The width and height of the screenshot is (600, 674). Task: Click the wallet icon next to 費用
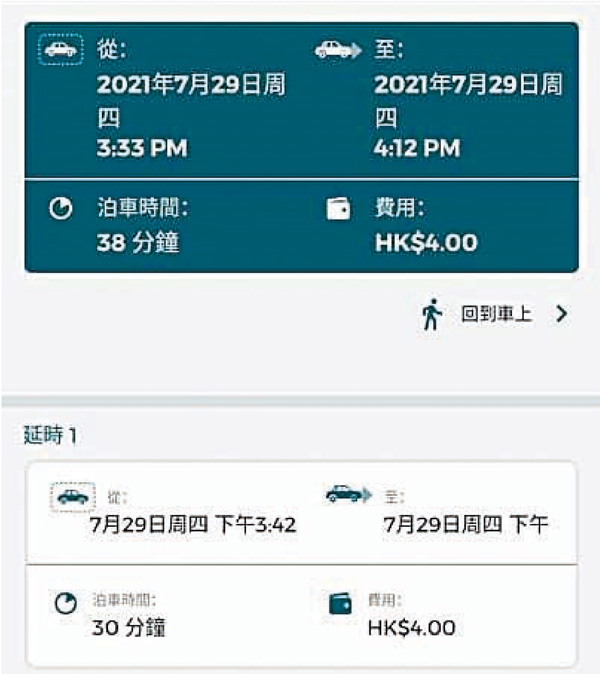338,209
